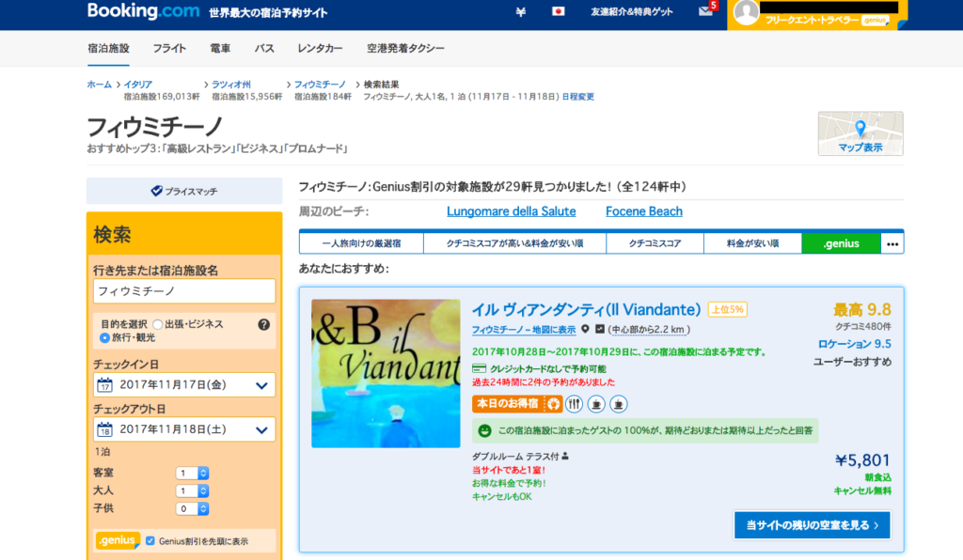Screen dimensions: 963x560
Task: Switch to the フライト tab
Action: pyautogui.click(x=169, y=48)
